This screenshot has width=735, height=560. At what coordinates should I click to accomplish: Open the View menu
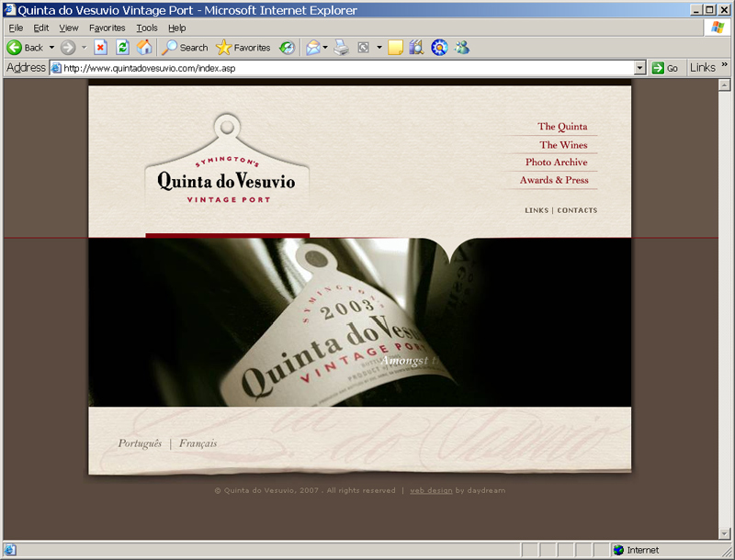(68, 28)
